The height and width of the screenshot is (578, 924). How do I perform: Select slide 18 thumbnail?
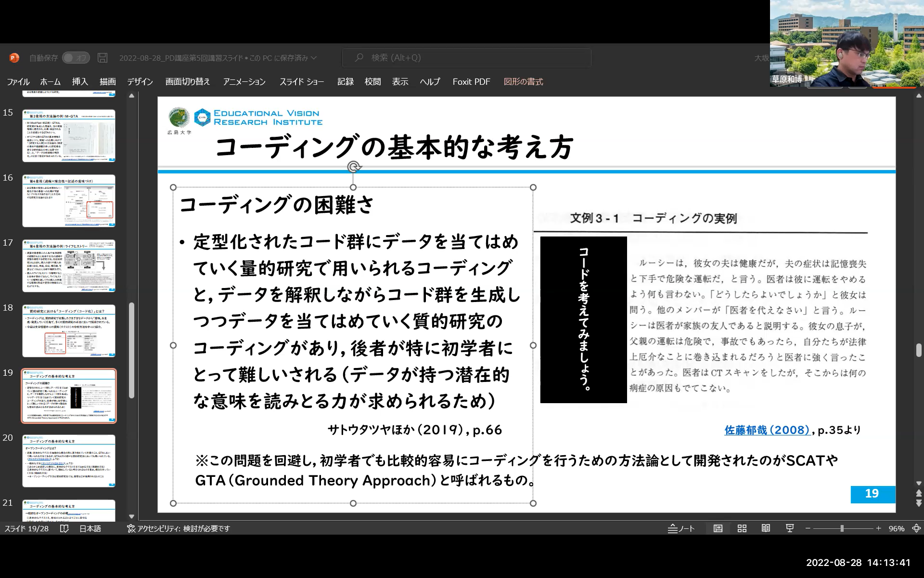[x=69, y=331]
